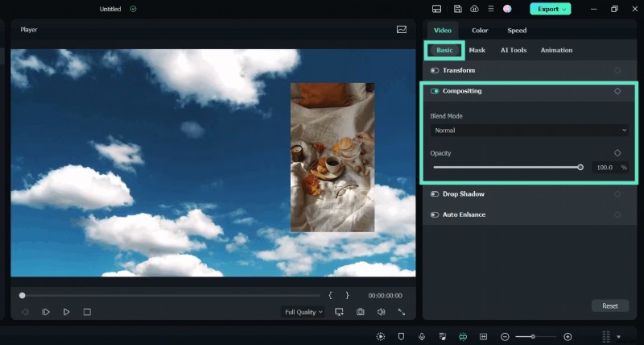Switch to the Color tab
This screenshot has width=644, height=345.
(x=480, y=31)
